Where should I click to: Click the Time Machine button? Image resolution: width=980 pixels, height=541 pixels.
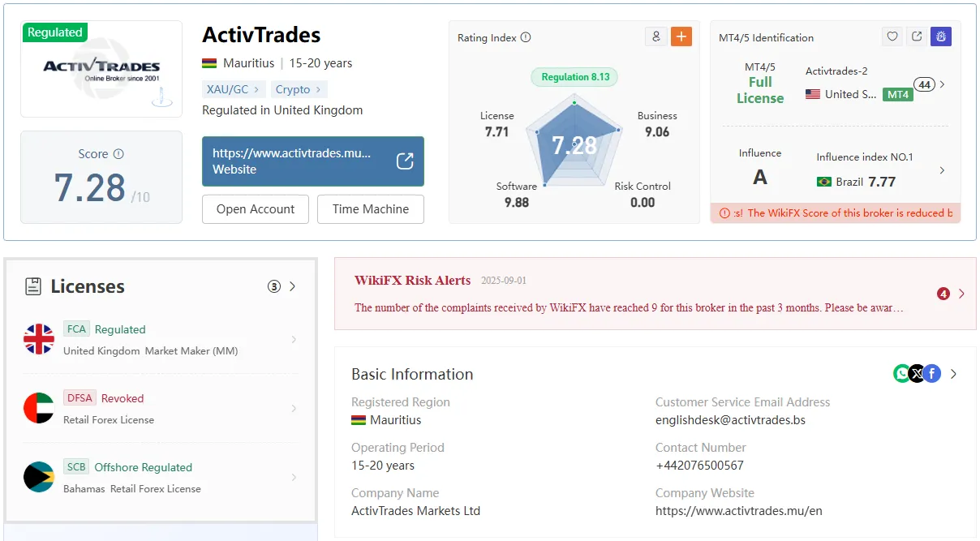pos(371,209)
